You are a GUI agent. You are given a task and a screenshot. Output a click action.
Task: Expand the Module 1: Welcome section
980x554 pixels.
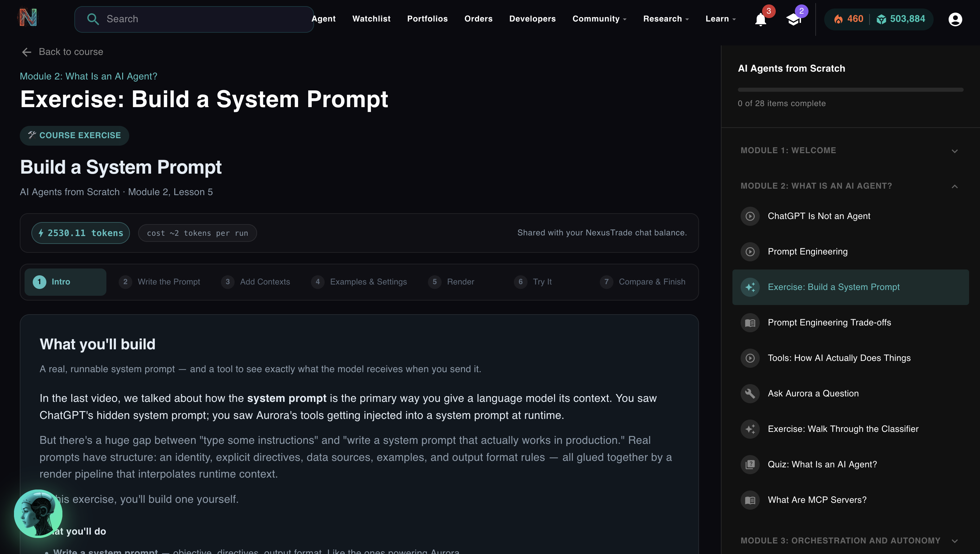[954, 151]
